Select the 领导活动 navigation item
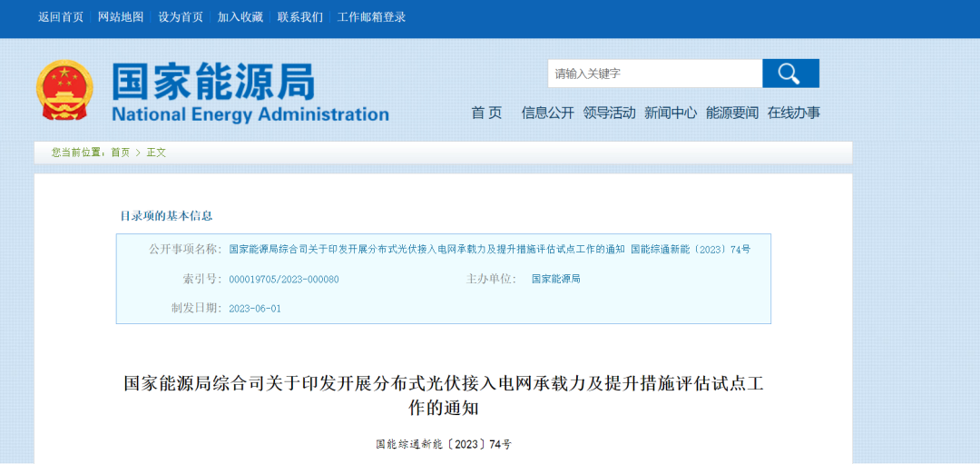This screenshot has height=464, width=980. coord(610,113)
